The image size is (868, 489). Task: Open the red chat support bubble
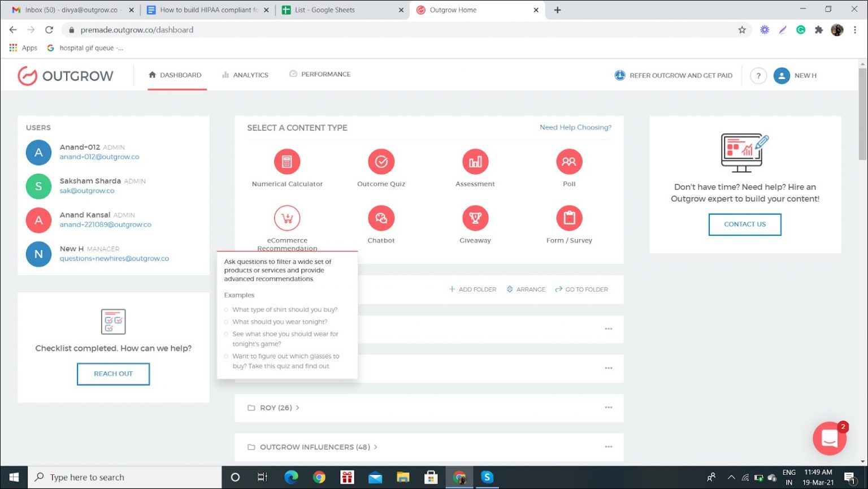(829, 438)
